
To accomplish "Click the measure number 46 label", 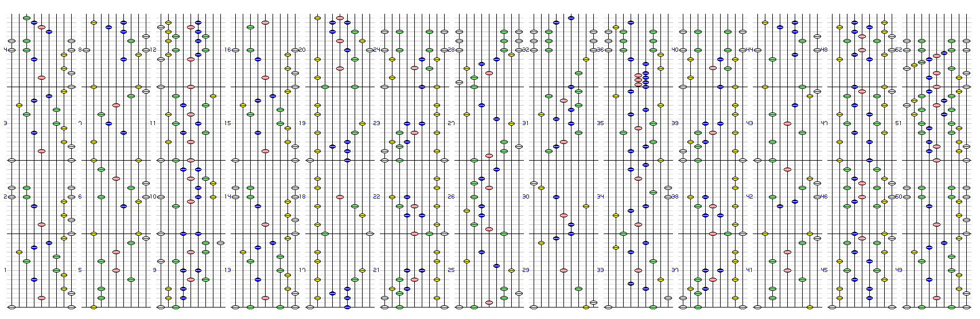I will click(x=824, y=197).
